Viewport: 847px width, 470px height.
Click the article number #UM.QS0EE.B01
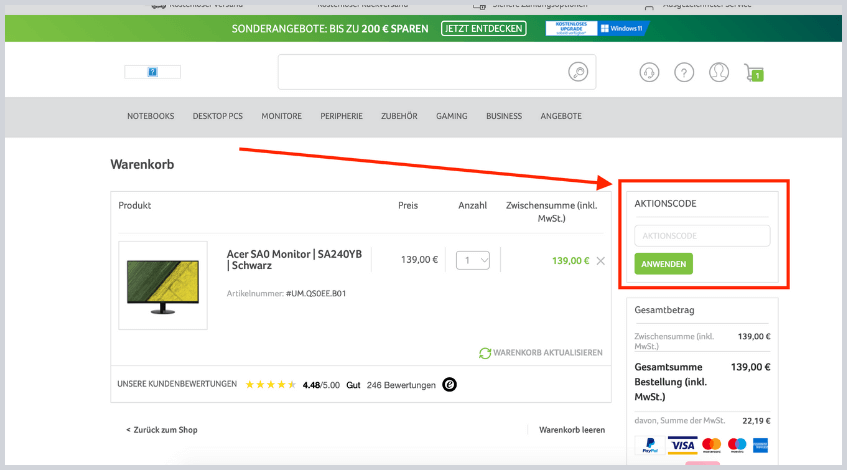click(316, 293)
